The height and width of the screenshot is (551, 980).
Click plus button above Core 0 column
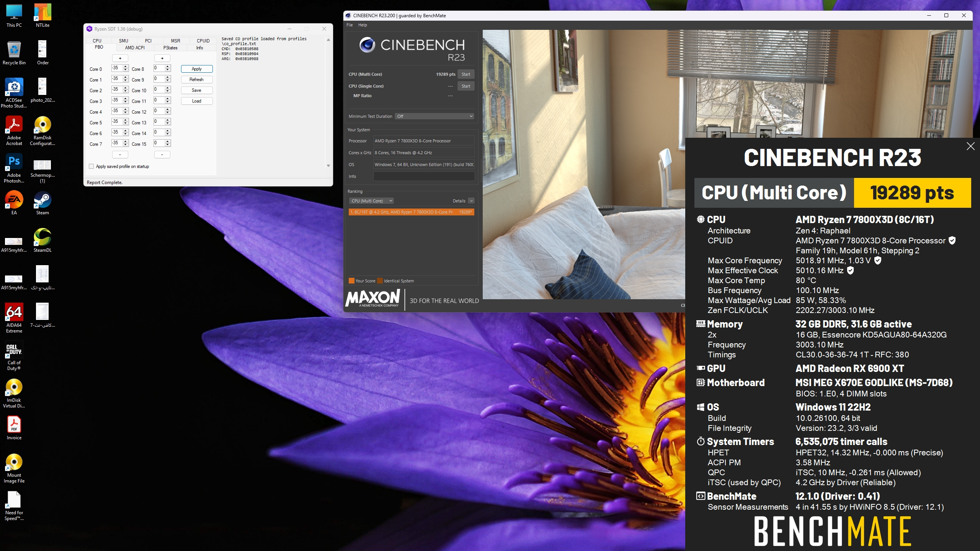[x=120, y=58]
